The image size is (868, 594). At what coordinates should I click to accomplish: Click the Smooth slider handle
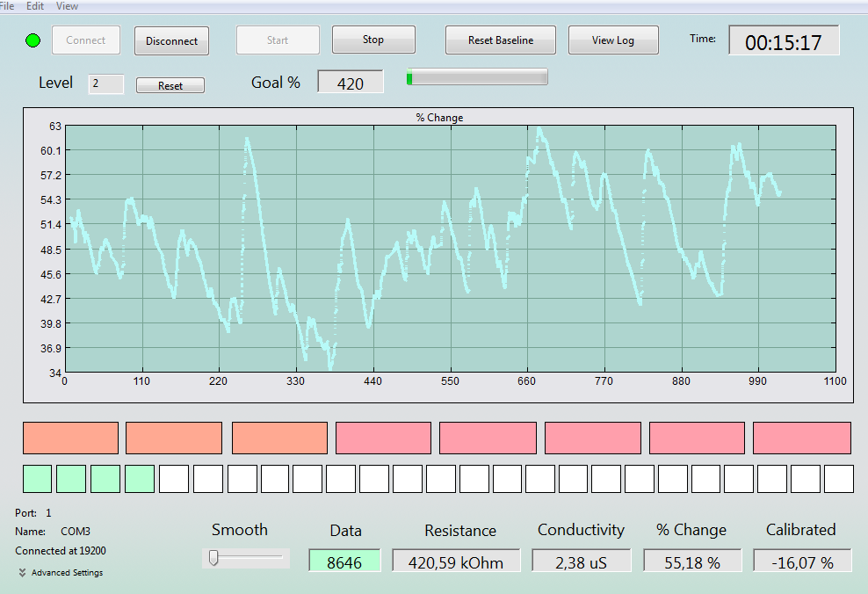213,558
